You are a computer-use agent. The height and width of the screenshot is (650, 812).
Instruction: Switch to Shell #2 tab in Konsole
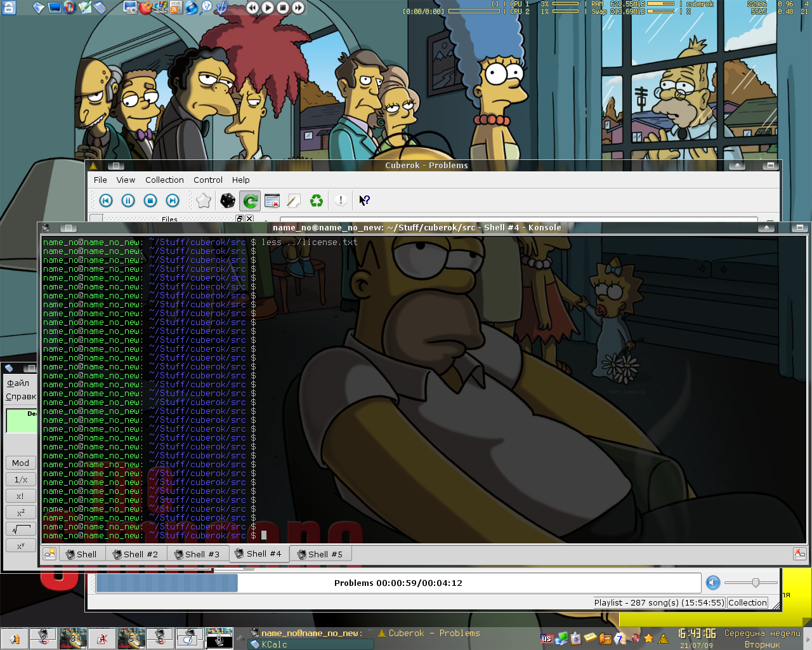click(136, 554)
